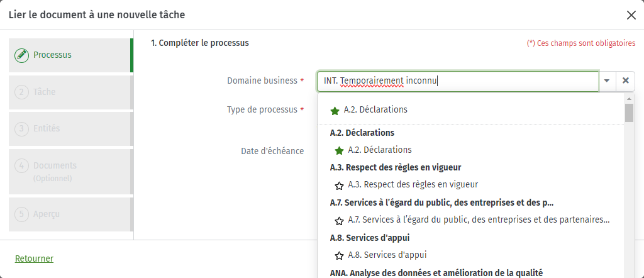Toggle star for A.3. Respect des règles
This screenshot has height=278, width=644.
[339, 186]
